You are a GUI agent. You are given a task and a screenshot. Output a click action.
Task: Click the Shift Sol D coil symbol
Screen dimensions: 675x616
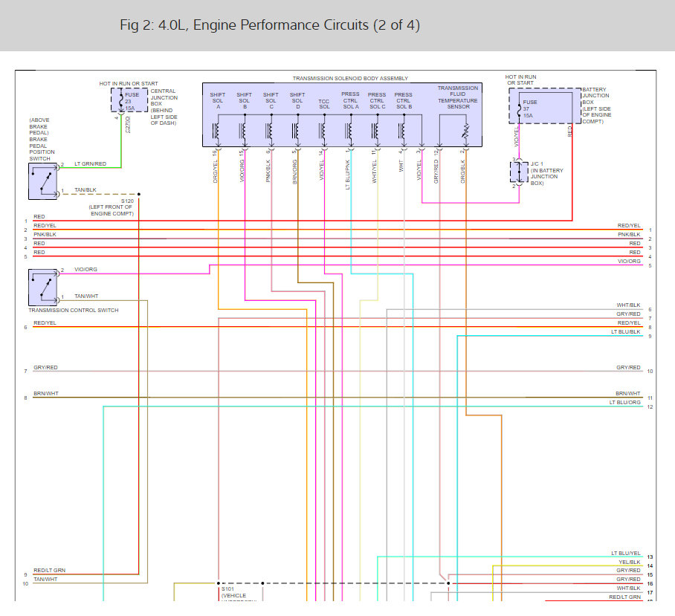click(296, 130)
